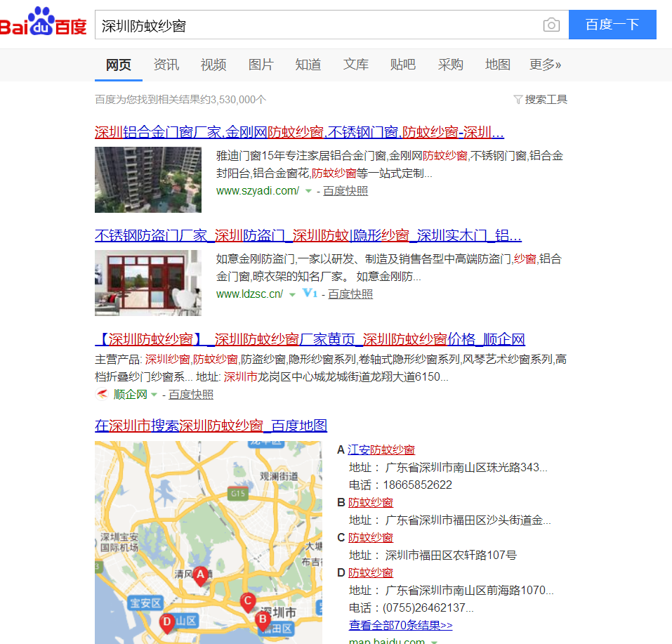Image resolution: width=672 pixels, height=644 pixels.
Task: Click the 深圳宝安国际机场 map label
Action: [x=119, y=542]
